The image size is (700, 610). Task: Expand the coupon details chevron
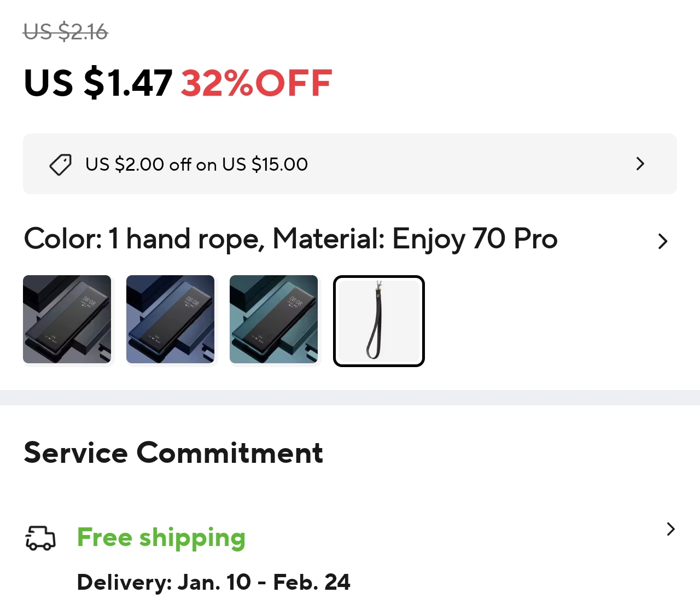640,164
